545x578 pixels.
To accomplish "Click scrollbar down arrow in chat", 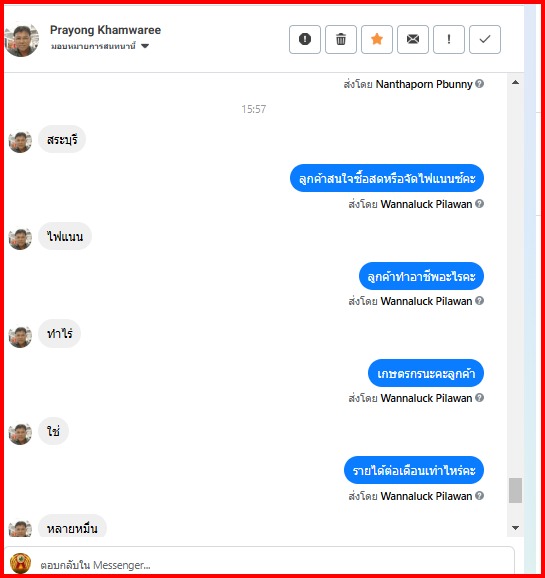I will 516,528.
